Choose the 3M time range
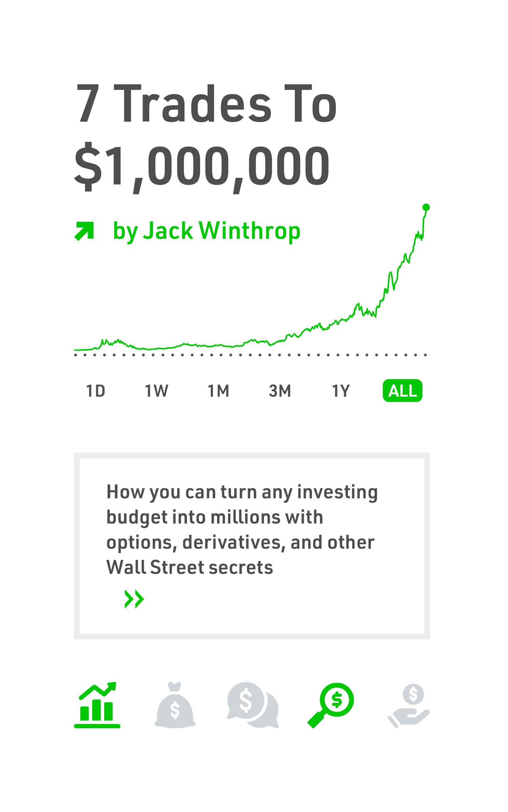 [x=280, y=391]
